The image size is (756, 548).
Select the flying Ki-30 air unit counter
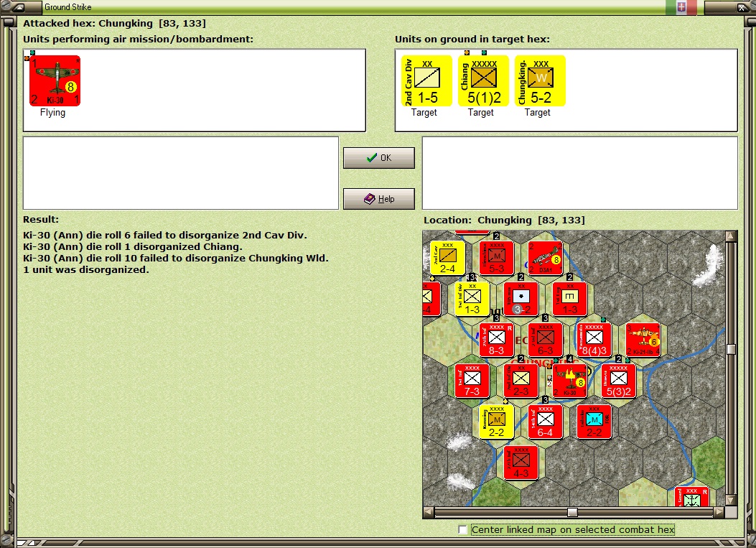tap(55, 80)
